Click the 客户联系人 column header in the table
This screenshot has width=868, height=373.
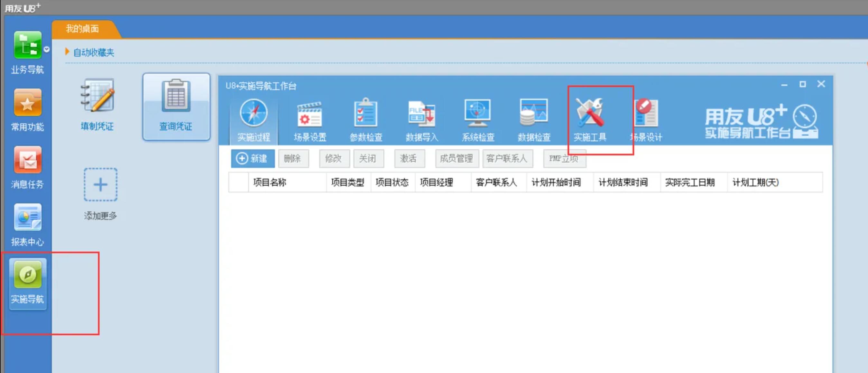tap(499, 182)
